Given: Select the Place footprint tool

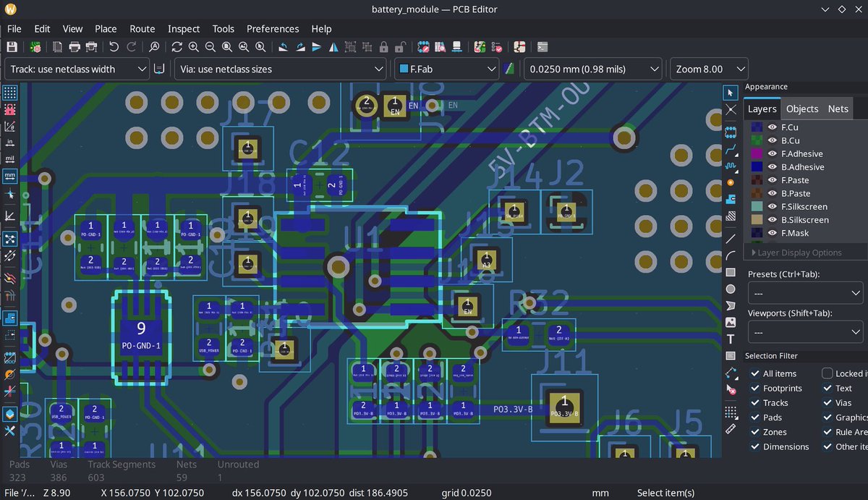Looking at the screenshot, I should [x=731, y=132].
